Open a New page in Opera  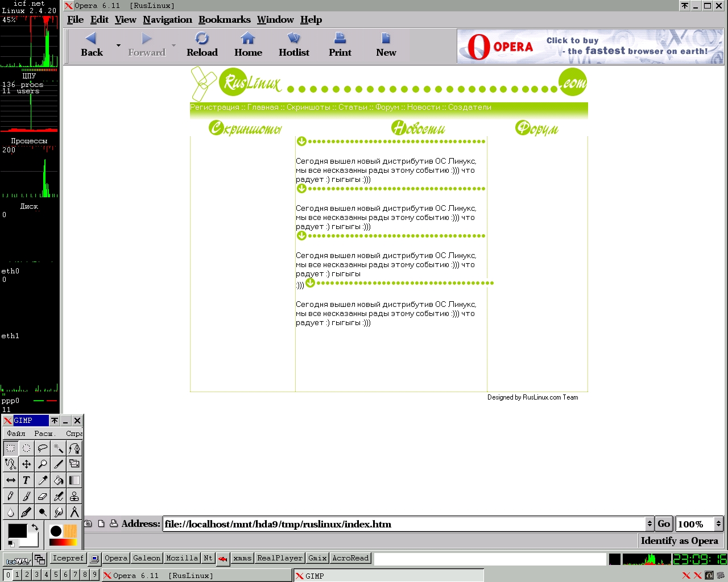pos(386,45)
